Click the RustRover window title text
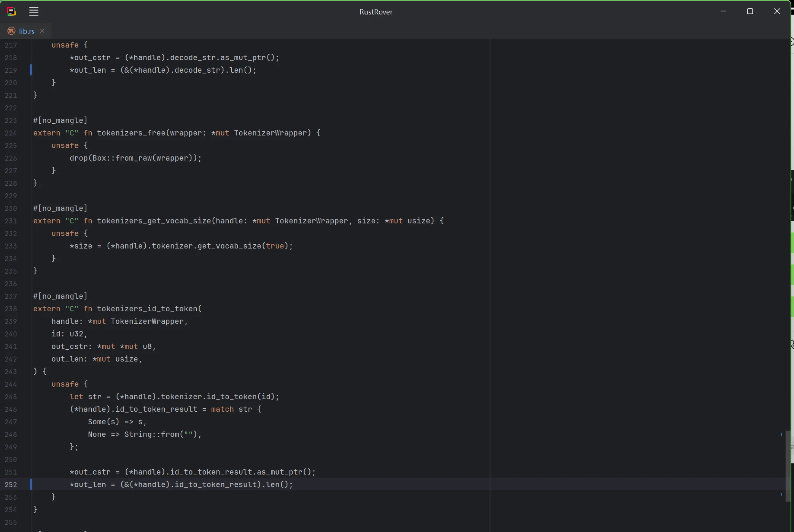This screenshot has height=532, width=794. 376,12
